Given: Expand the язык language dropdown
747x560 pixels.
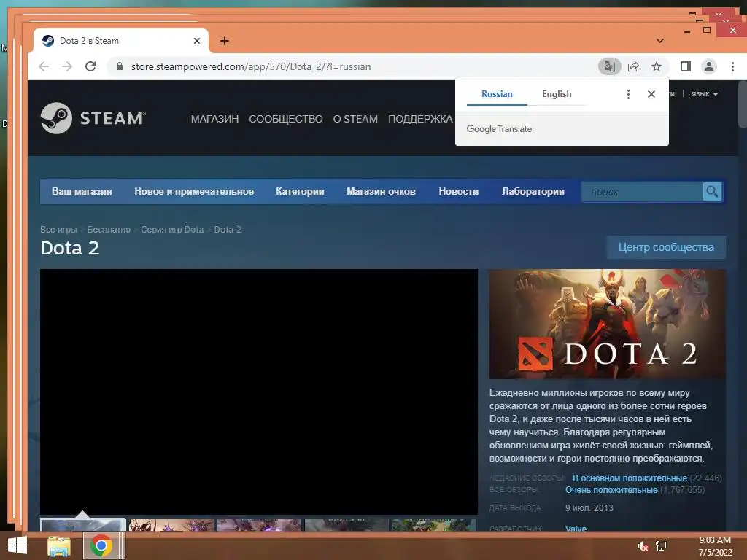Looking at the screenshot, I should click(x=705, y=94).
